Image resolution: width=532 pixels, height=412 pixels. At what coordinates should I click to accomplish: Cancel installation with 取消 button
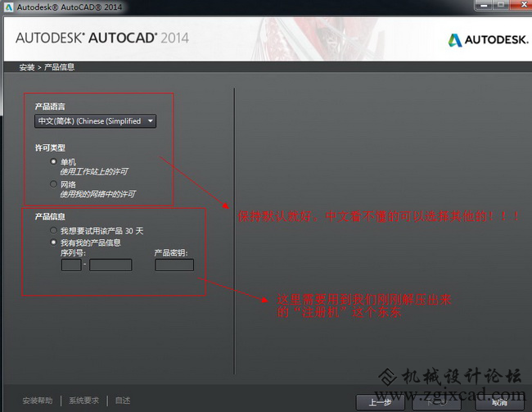(x=500, y=403)
